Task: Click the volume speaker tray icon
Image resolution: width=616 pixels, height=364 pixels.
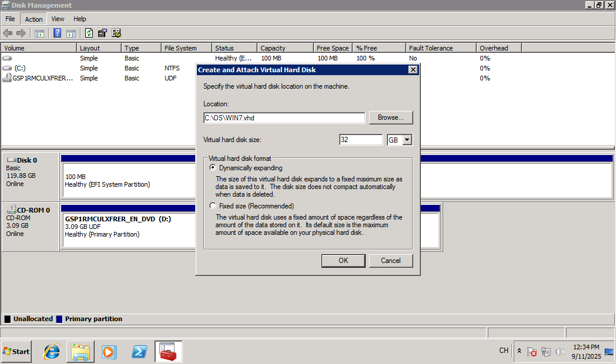Action: [560, 352]
